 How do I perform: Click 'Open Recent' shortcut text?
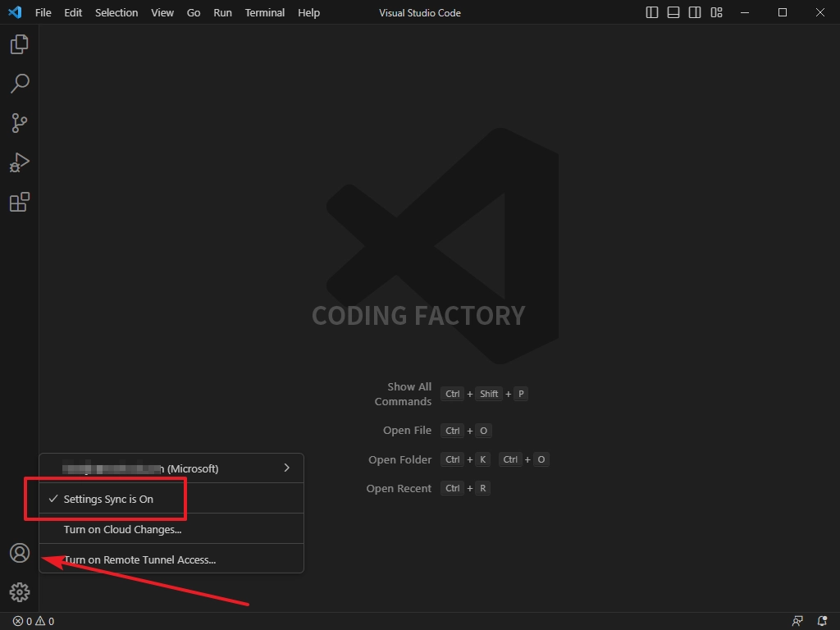[x=399, y=489]
